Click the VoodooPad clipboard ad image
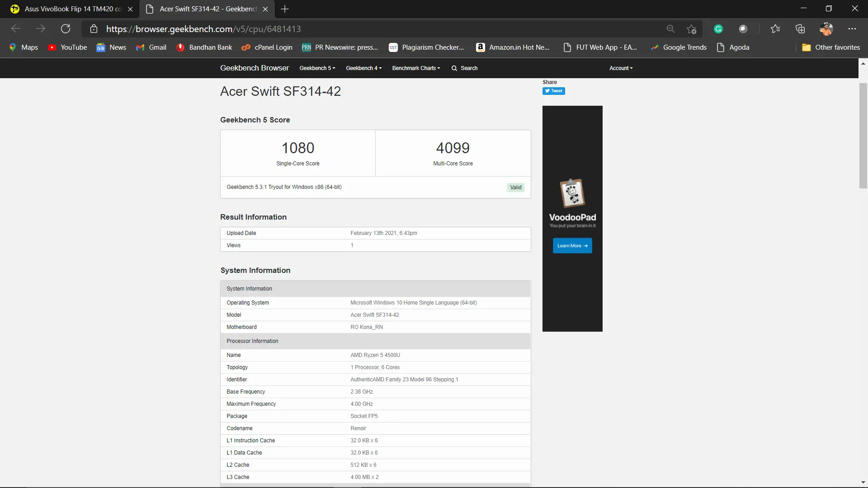The image size is (868, 488). point(572,193)
